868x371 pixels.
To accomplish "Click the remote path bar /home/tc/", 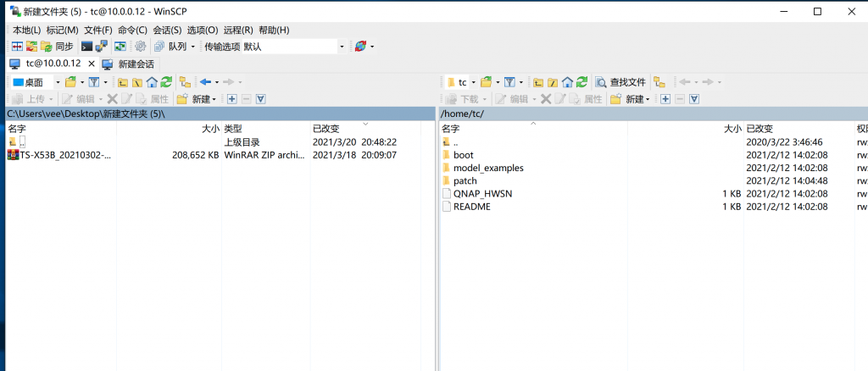I will pos(654,114).
